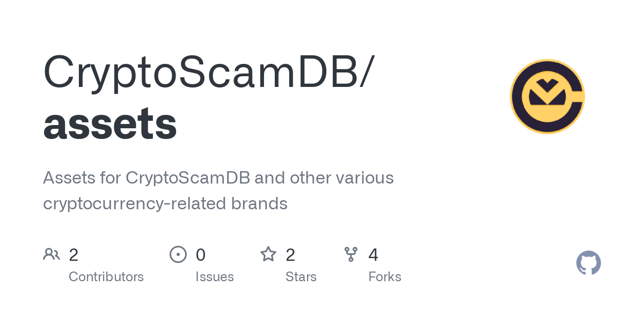This screenshot has width=644, height=322.
Task: Click the Contributors people icon
Action: tap(52, 254)
